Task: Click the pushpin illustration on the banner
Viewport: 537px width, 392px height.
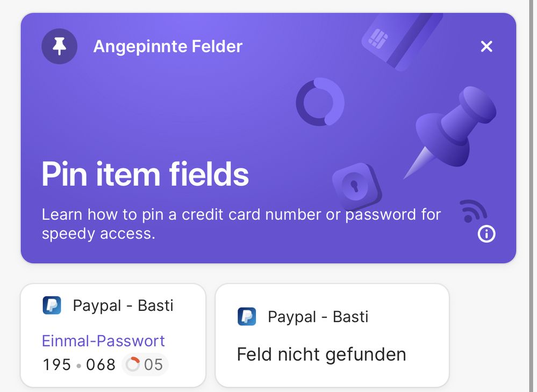Action: (450, 132)
